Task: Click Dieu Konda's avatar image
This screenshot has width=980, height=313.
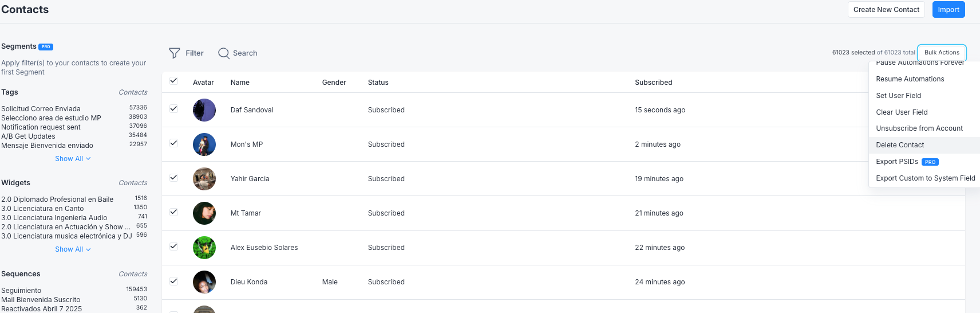Action: pos(204,282)
